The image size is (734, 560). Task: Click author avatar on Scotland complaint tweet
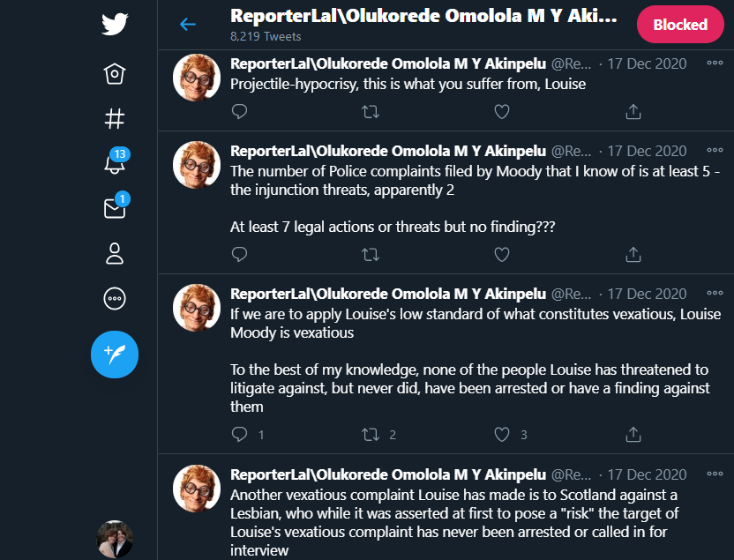(196, 489)
